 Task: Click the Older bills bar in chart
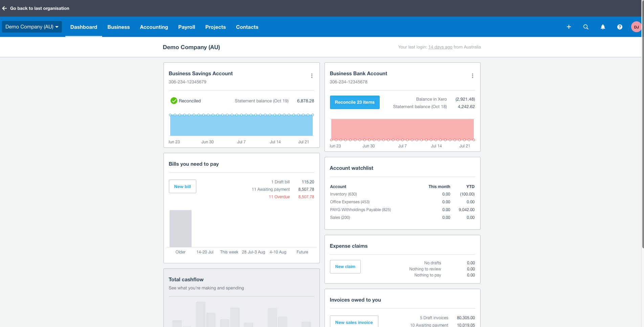coord(180,228)
